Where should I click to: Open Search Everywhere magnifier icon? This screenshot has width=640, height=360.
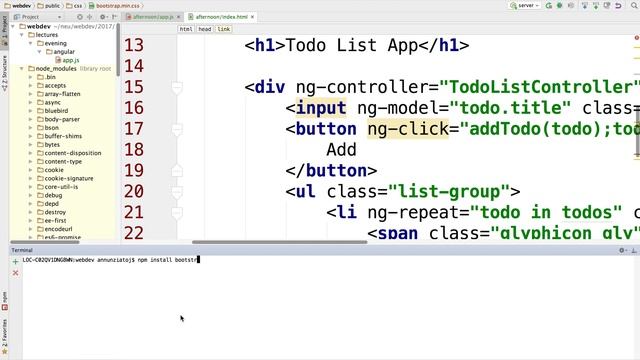click(634, 5)
